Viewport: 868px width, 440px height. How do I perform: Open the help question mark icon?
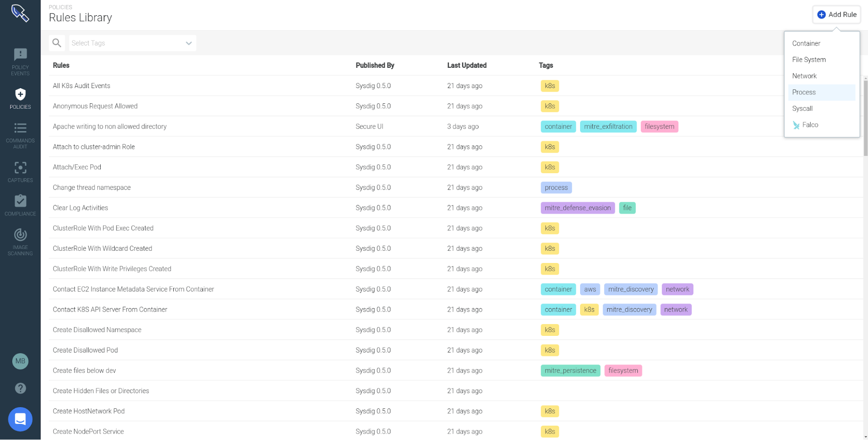(x=20, y=388)
